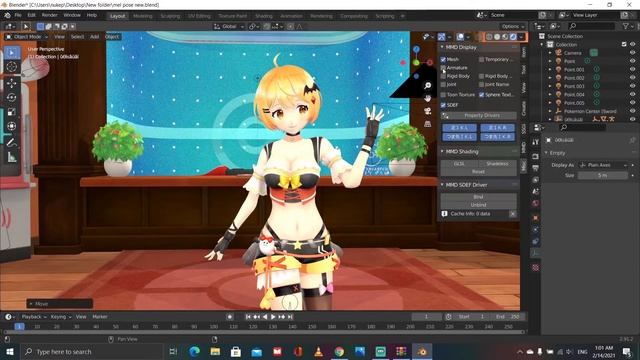Collapse the Empty panel in properties
Image resolution: width=640 pixels, height=360 pixels.
[x=546, y=153]
